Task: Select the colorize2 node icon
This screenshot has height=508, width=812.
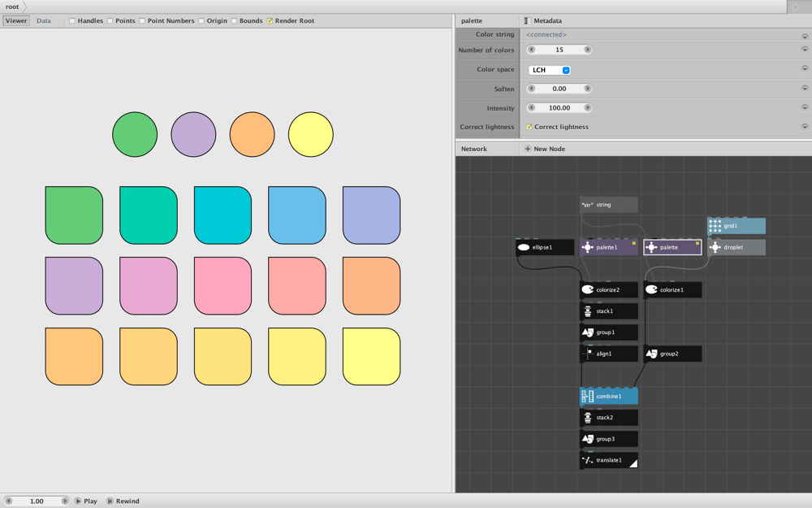Action: click(587, 290)
